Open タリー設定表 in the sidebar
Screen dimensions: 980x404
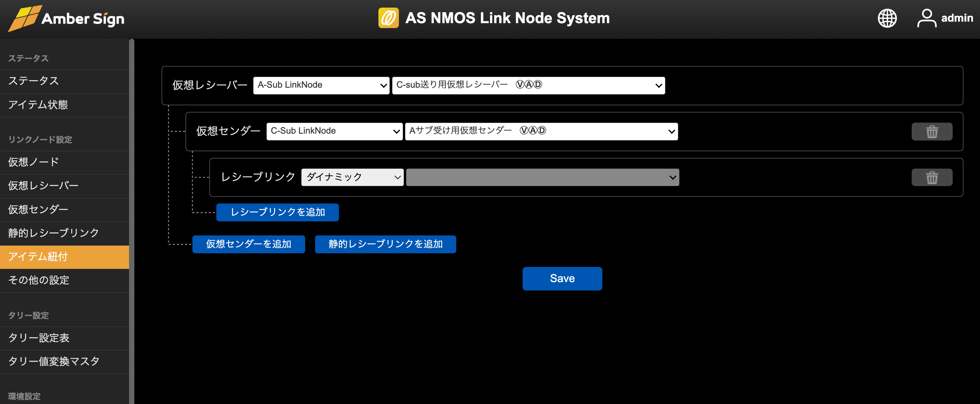click(64, 338)
